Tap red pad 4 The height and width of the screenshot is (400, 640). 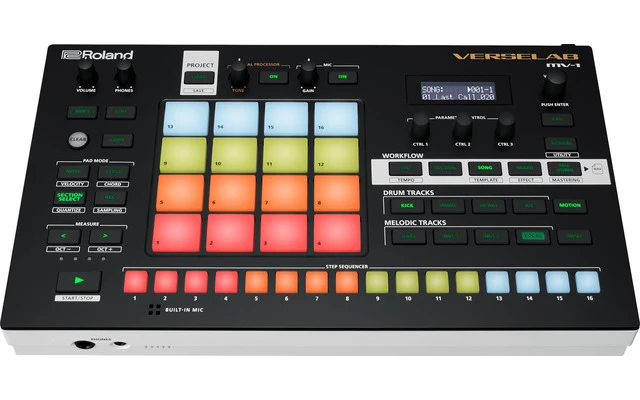337,233
